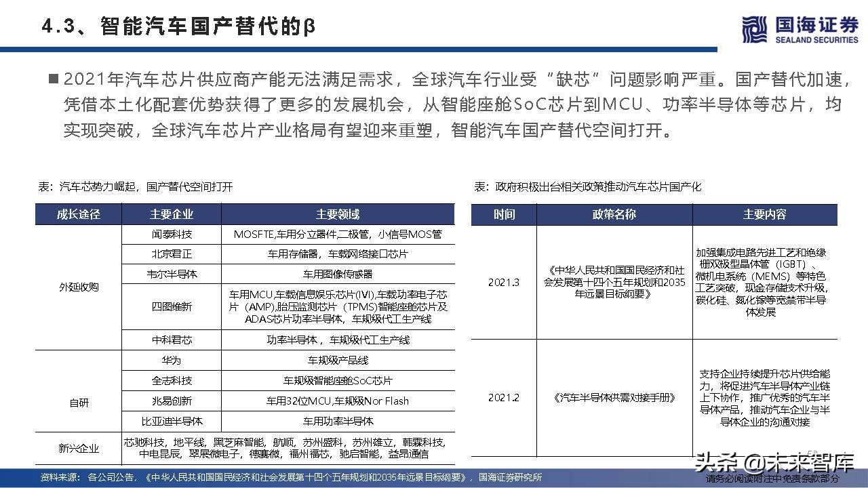This screenshot has height=488, width=868.
Task: Select the "比亚迪半导体" company cell
Action: [172, 421]
